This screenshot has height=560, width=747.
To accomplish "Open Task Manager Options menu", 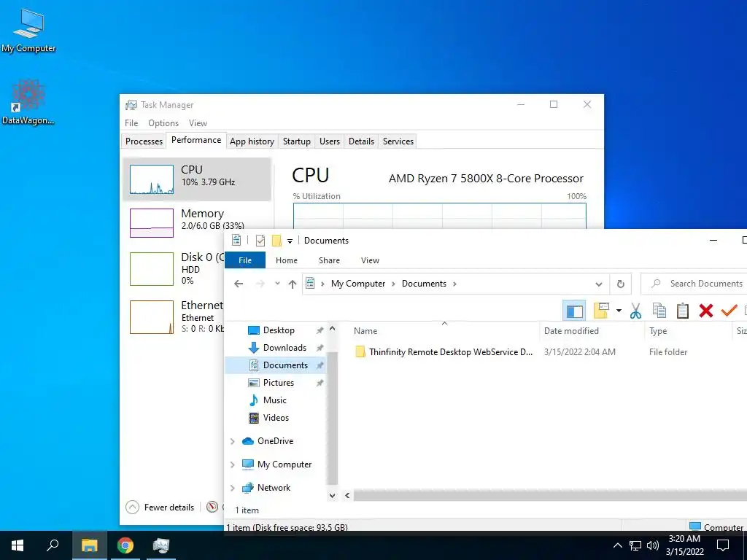I will click(163, 122).
